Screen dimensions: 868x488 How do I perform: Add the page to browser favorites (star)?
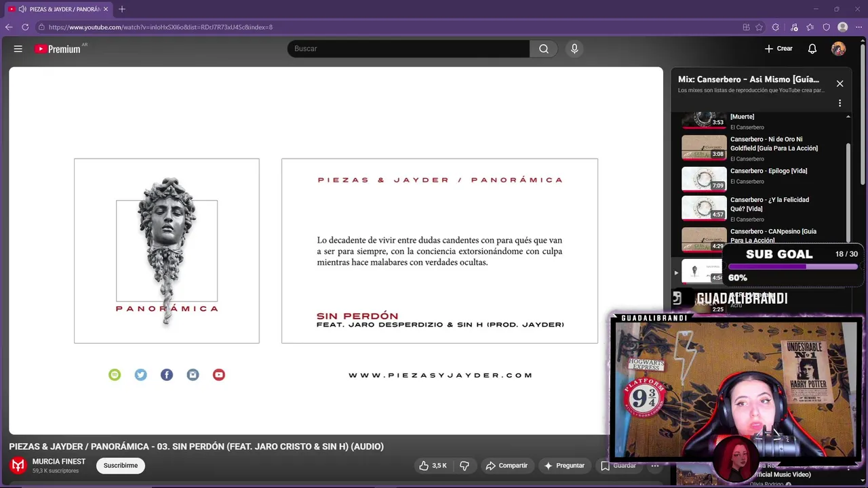[759, 27]
